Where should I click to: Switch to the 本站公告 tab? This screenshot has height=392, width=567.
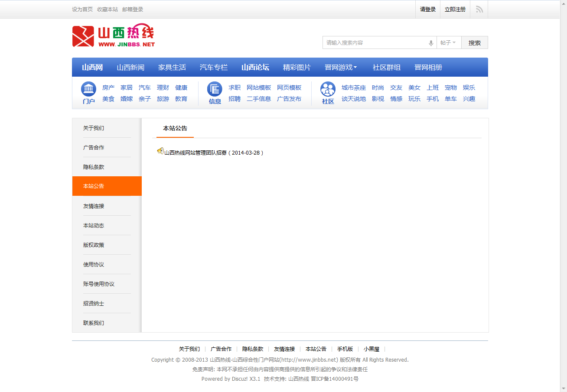click(x=175, y=129)
